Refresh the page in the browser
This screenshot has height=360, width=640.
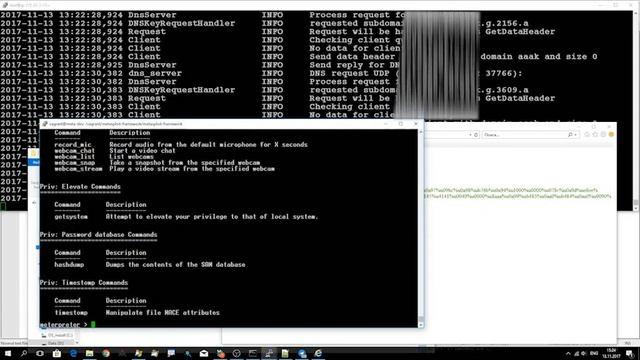point(476,135)
